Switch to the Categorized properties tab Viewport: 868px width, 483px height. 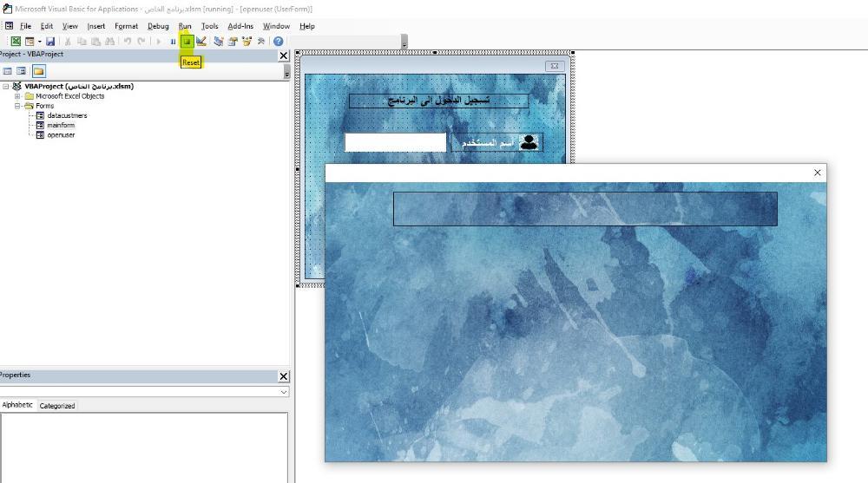click(57, 406)
